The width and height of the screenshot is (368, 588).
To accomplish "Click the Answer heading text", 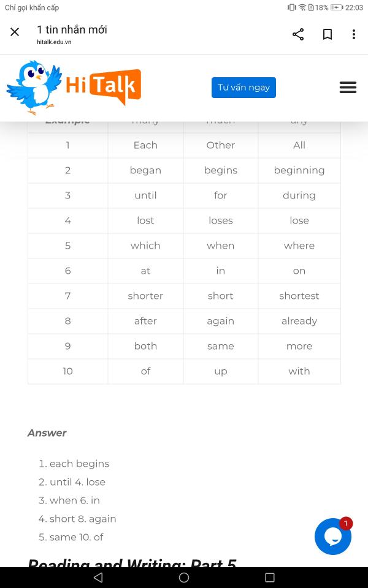I will (47, 433).
